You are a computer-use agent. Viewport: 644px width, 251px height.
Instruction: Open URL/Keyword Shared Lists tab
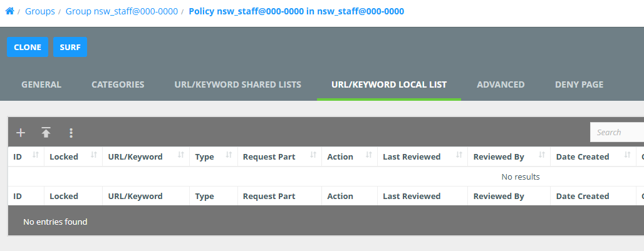[237, 85]
